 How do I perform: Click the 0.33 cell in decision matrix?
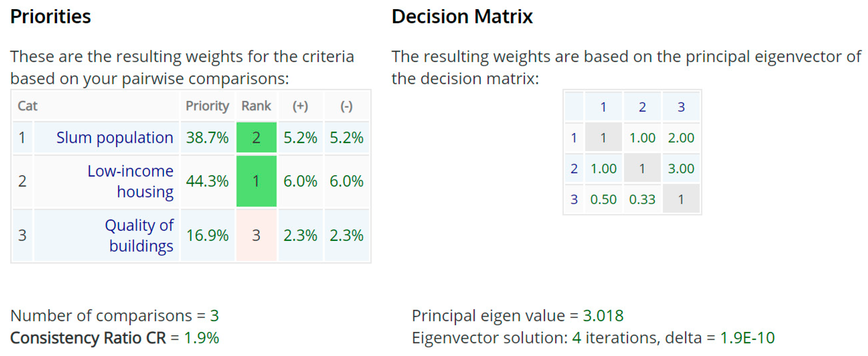(x=642, y=199)
